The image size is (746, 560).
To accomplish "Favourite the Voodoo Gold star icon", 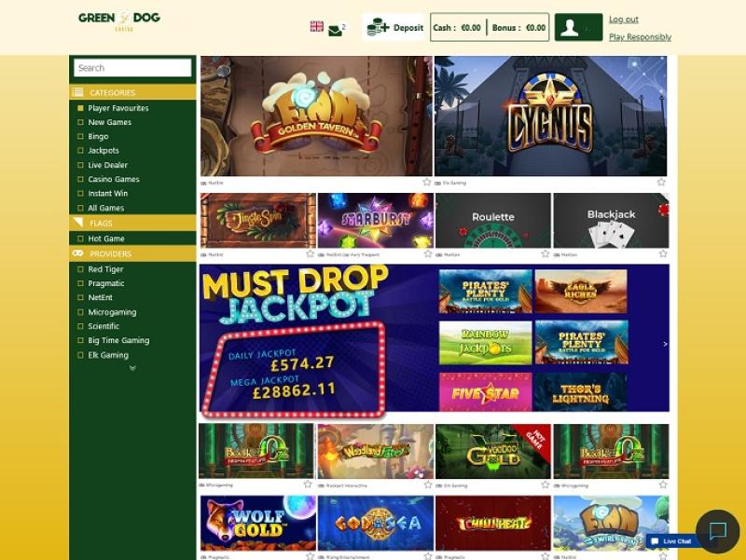I will point(546,485).
